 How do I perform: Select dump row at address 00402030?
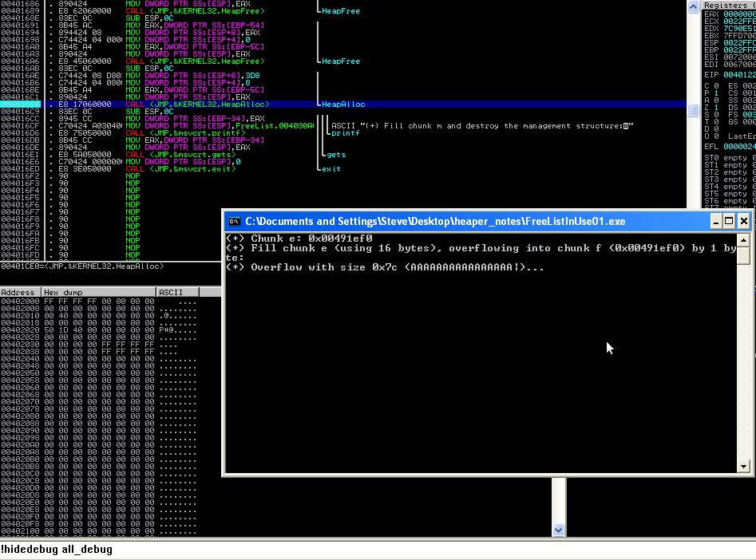click(99, 345)
